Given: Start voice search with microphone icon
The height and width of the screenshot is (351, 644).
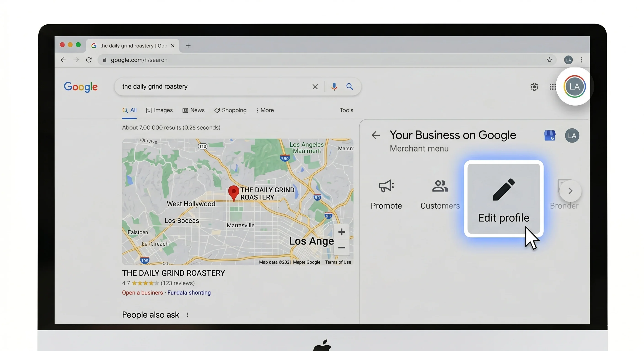Looking at the screenshot, I should [334, 86].
